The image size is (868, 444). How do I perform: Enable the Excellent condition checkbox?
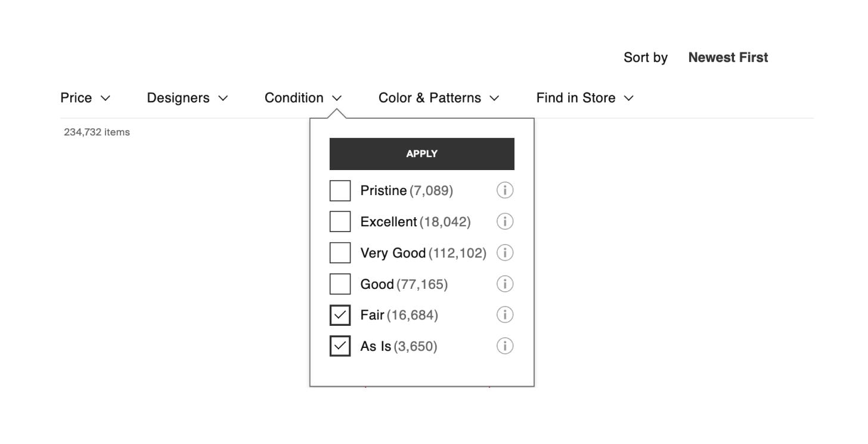[340, 222]
